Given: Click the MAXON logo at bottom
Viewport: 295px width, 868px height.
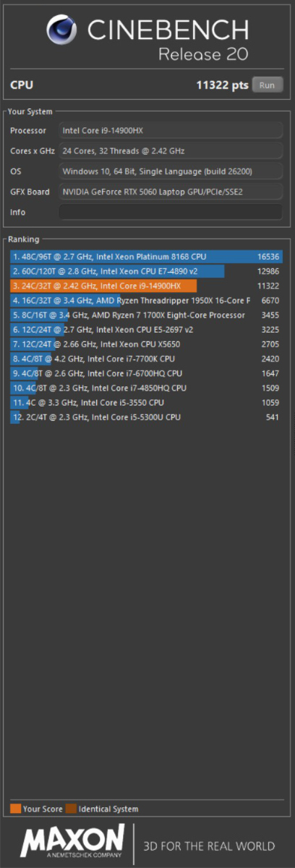Looking at the screenshot, I should tap(72, 842).
